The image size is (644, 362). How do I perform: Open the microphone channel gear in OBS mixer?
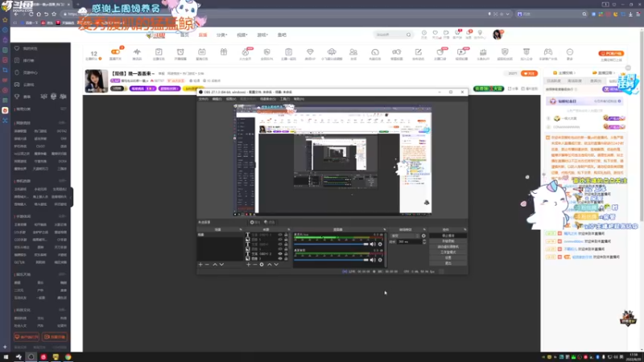[x=380, y=245]
